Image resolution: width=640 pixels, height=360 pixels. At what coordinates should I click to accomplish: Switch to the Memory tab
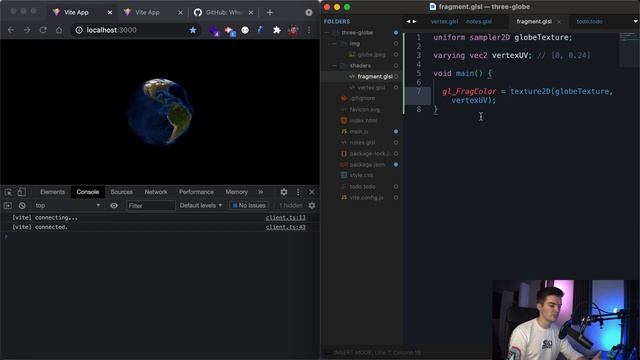236,192
